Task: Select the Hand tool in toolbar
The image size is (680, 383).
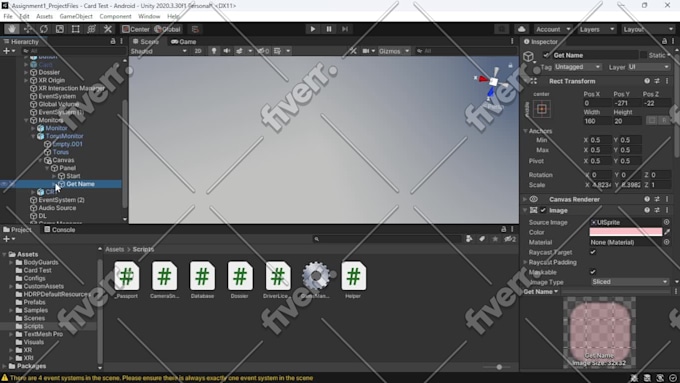Action: (12, 29)
